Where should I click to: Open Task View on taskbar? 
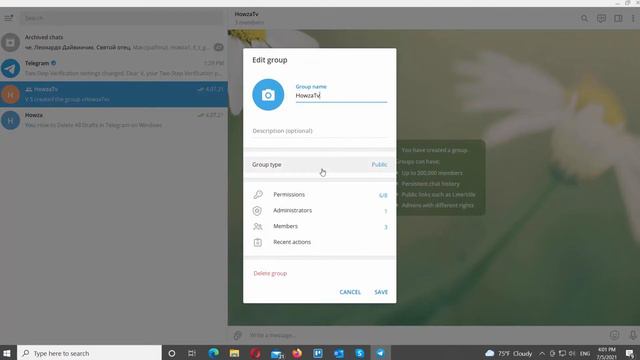click(x=192, y=353)
